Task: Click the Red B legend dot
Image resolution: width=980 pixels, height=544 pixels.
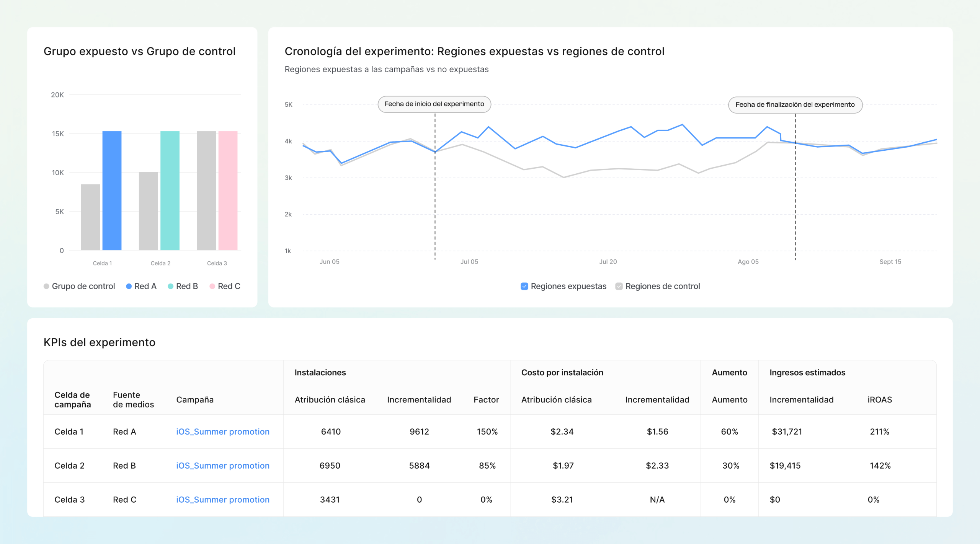Action: point(171,286)
